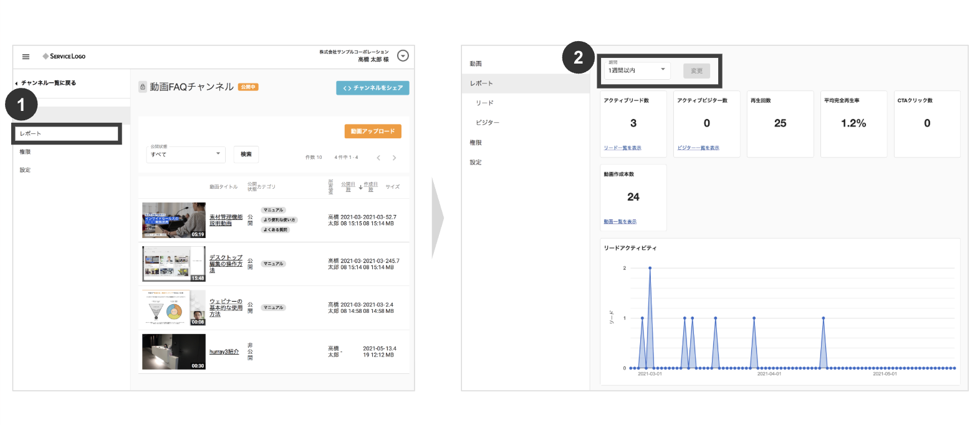Open リード submenu under レポート
Viewport: 980px width, 425px height.
click(484, 103)
